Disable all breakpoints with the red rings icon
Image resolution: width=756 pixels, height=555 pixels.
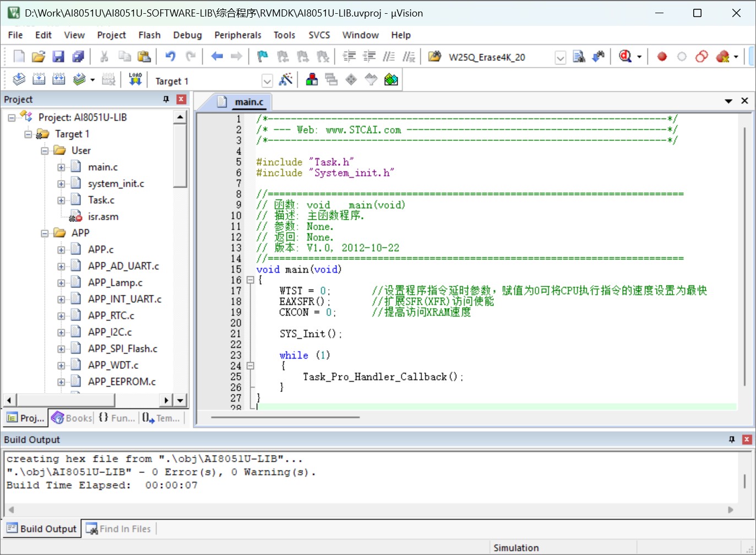pos(701,57)
